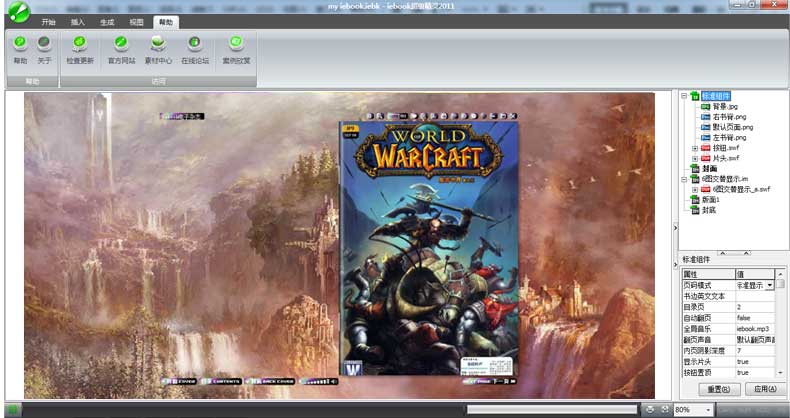Viewport: 790px width, 418px height.
Task: Click the zoom out icon beside 80% box
Action: pyautogui.click(x=650, y=409)
